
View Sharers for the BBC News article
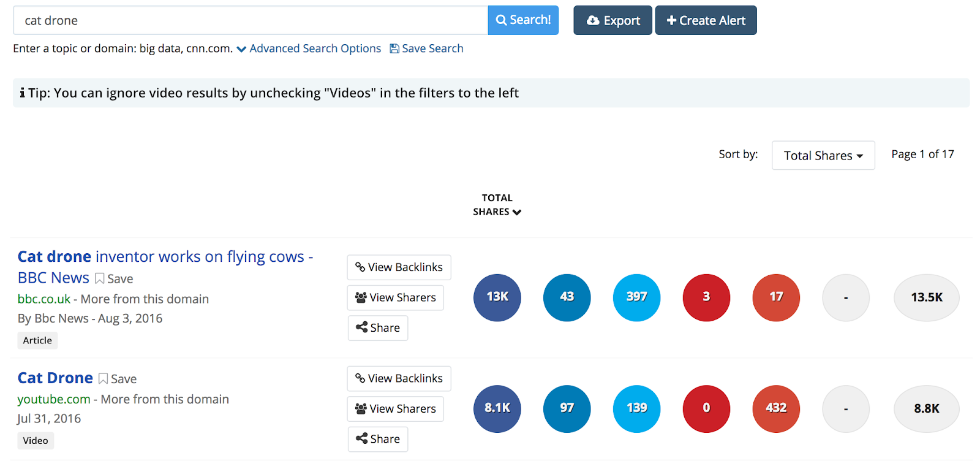395,297
